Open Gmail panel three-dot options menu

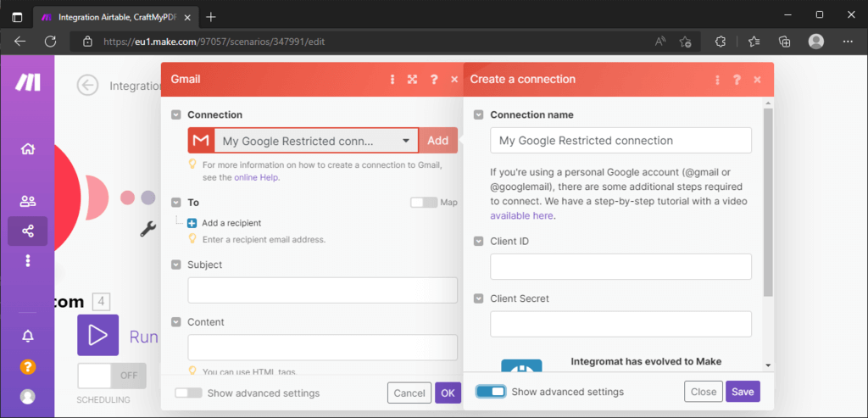point(392,79)
